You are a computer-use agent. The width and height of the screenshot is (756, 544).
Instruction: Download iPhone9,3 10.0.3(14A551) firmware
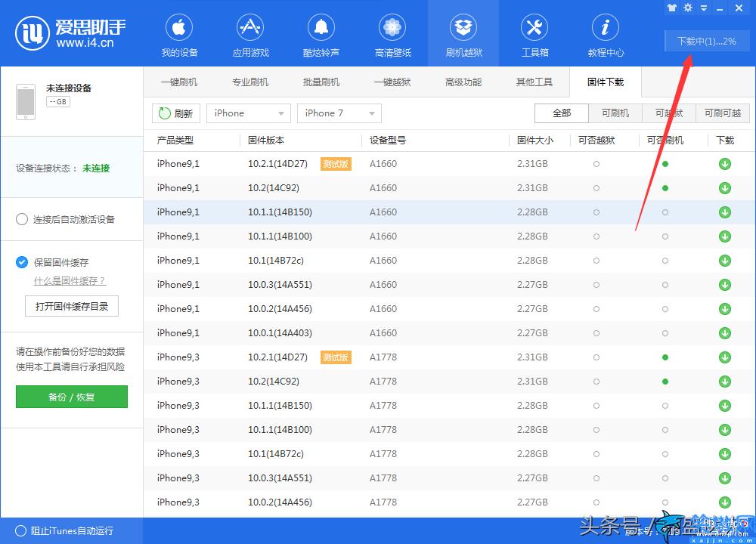tap(725, 478)
